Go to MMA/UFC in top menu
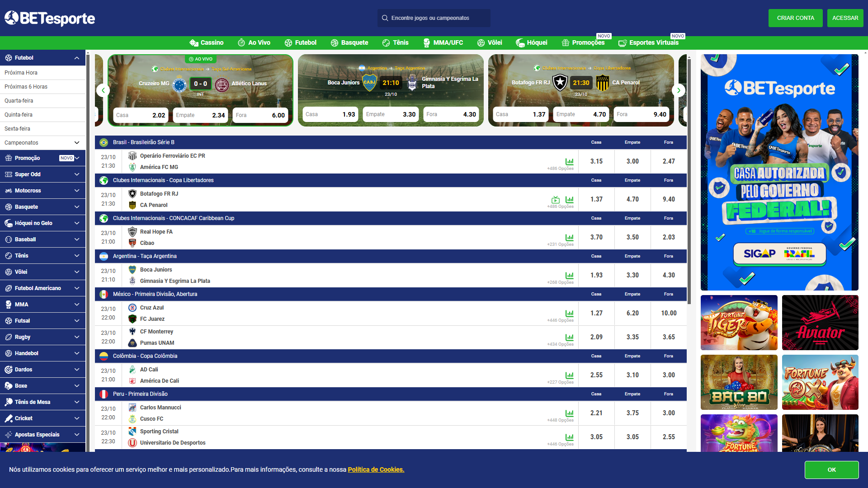 pyautogui.click(x=443, y=43)
